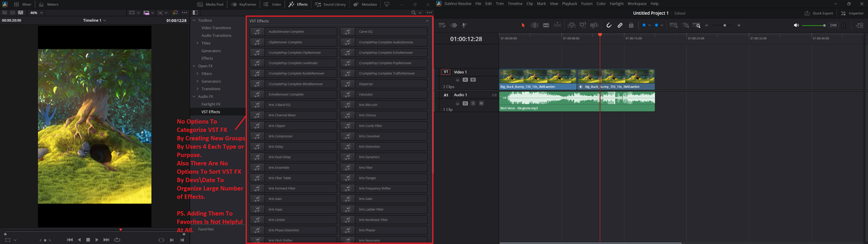This screenshot has height=244, width=868.
Task: Toggle Solo on Audio 1 track
Action: [473, 103]
